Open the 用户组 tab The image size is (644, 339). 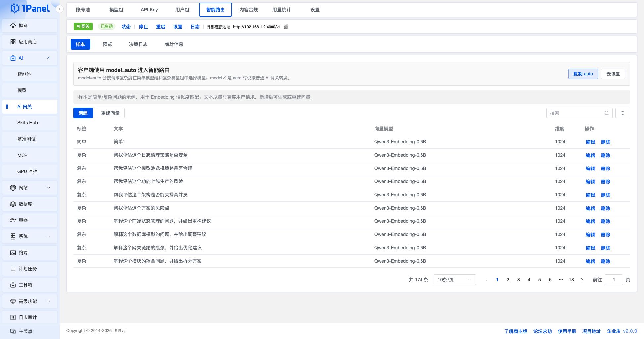tap(182, 10)
